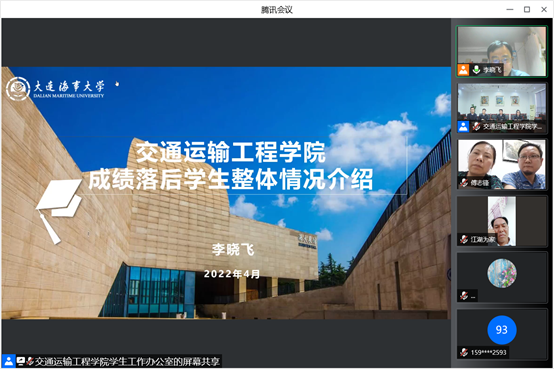Screen dimensions: 554x369
Task: Click the shared slide title 交通运输工程学院
Action: 230,152
